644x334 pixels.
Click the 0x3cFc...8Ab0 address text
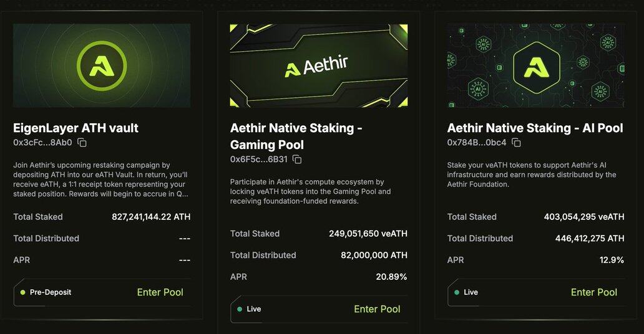[x=42, y=143]
